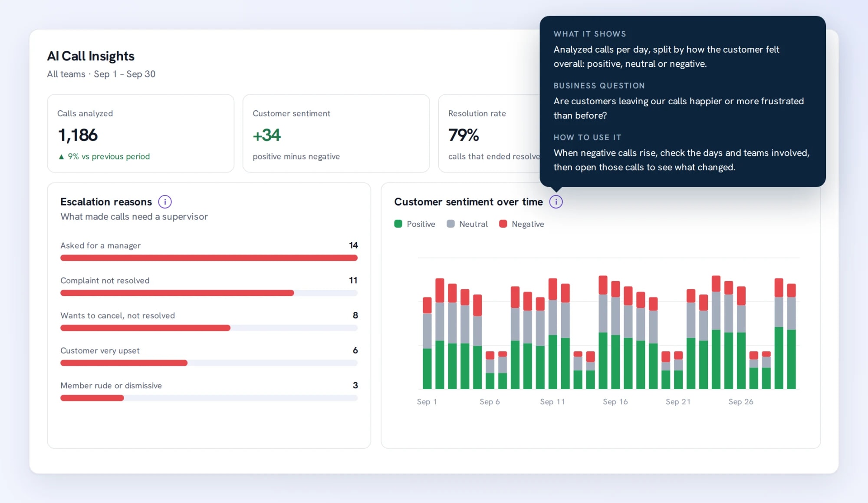This screenshot has height=503, width=868.
Task: Click the count 11 for unresolved complaints
Action: 353,281
